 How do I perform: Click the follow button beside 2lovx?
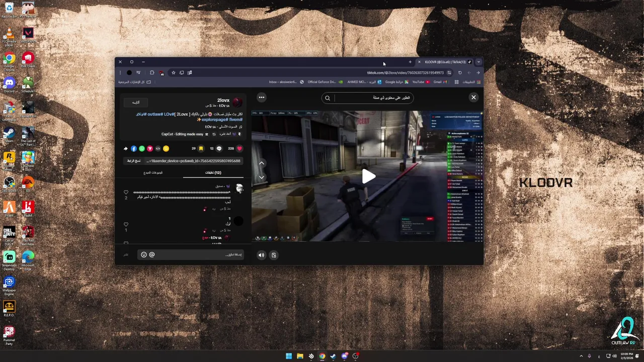pyautogui.click(x=136, y=103)
